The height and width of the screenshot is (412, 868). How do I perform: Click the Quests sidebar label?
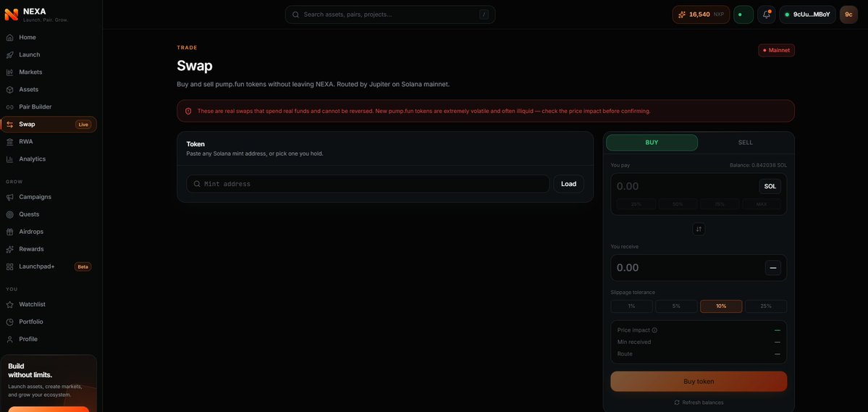tap(30, 214)
